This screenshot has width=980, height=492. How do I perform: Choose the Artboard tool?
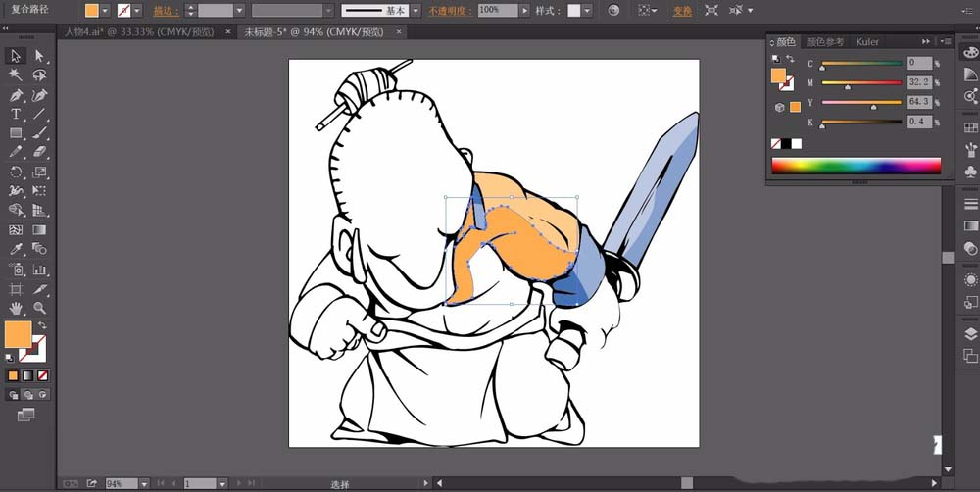pos(16,289)
